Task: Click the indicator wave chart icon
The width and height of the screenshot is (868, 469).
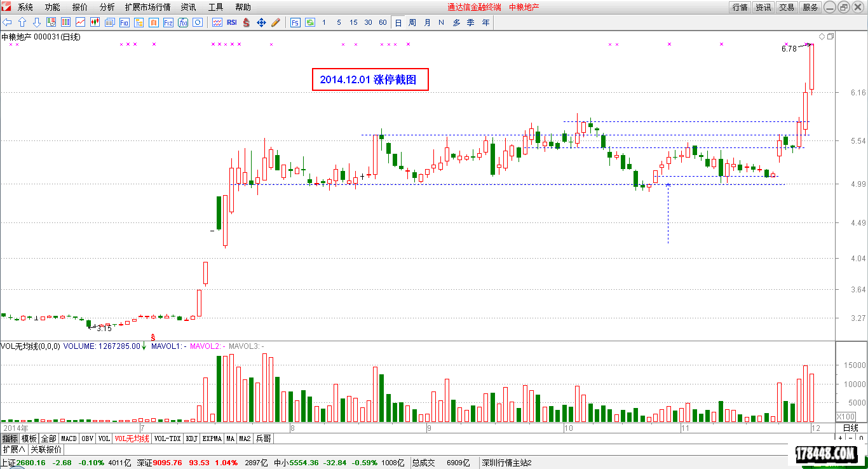Action: 217,22
